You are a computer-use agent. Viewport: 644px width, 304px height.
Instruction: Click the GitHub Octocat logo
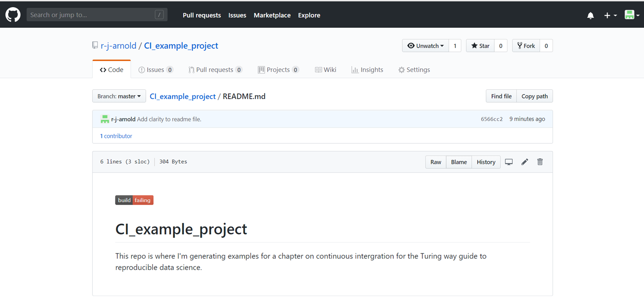pyautogui.click(x=13, y=15)
